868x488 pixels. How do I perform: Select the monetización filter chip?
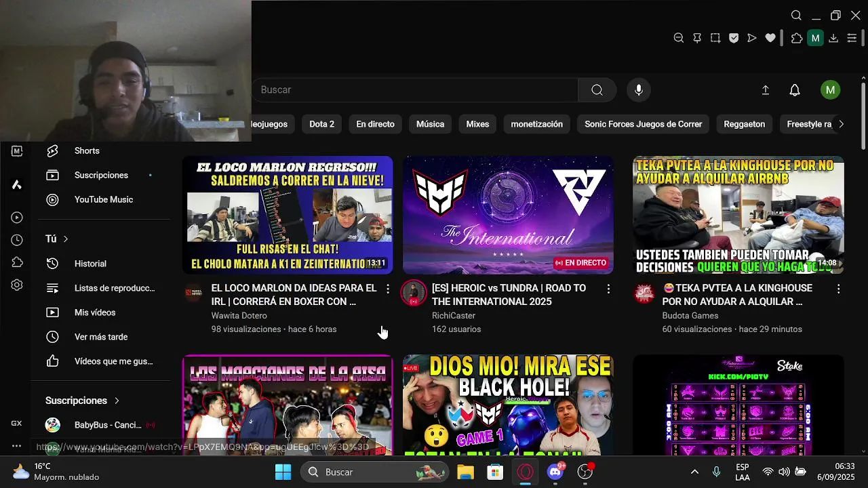(x=536, y=124)
